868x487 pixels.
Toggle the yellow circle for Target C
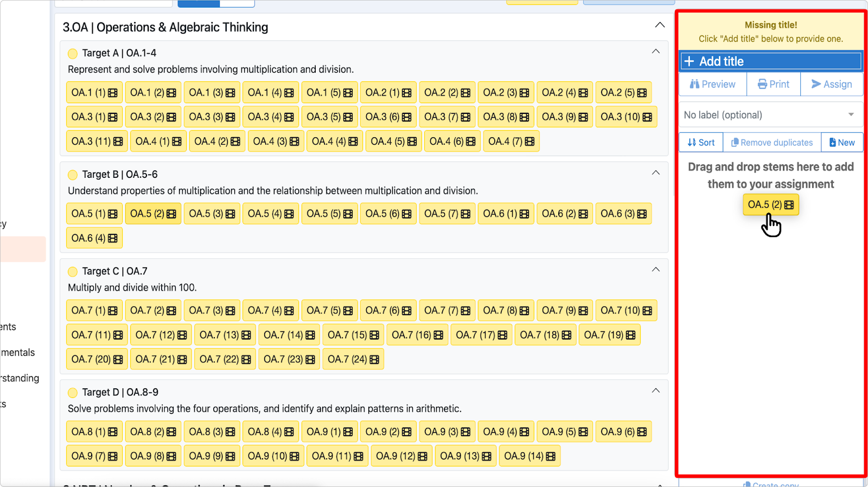[x=73, y=272]
